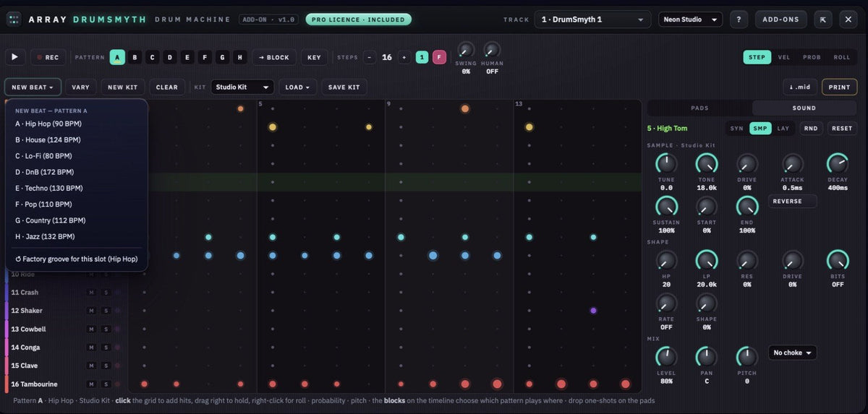This screenshot has height=414, width=868.
Task: Choose H · Jazz (132 BPM)
Action: click(76, 236)
